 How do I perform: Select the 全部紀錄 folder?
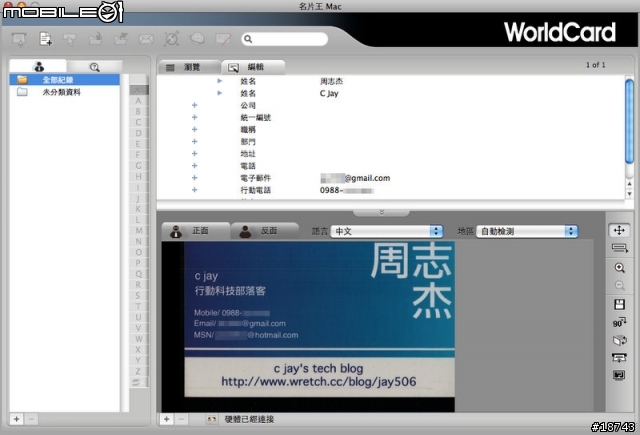tap(64, 80)
